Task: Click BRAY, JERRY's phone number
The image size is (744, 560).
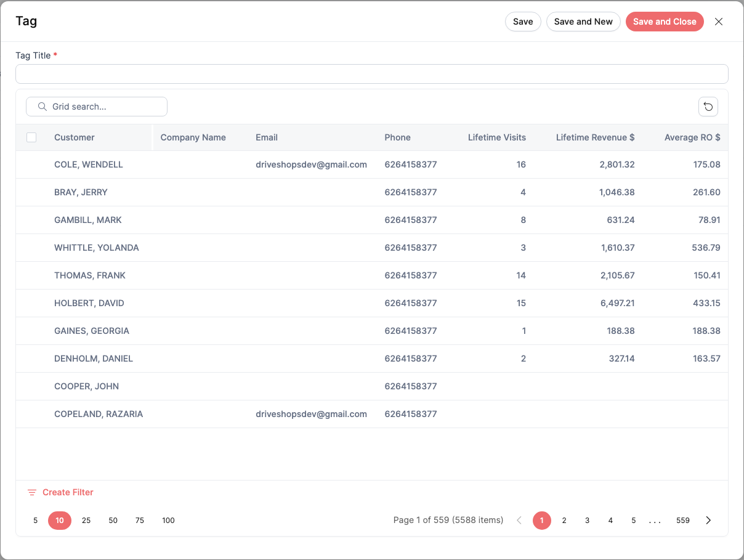Action: [411, 192]
